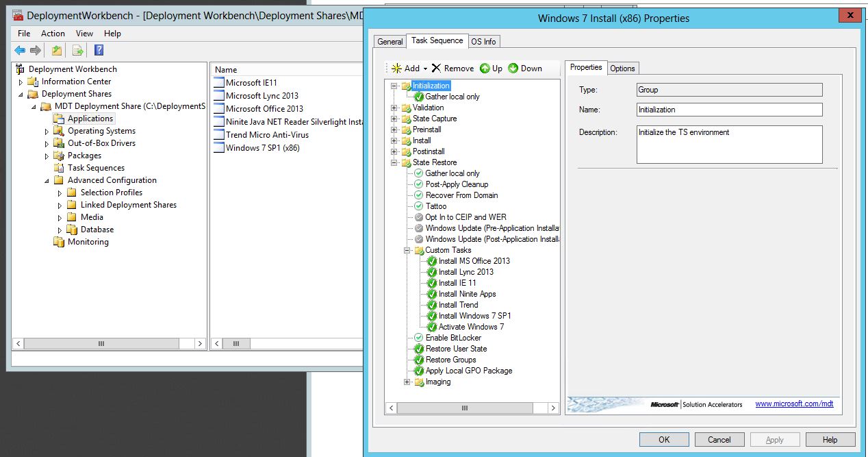
Task: Click the Information Center icon in the tree
Action: coord(32,82)
